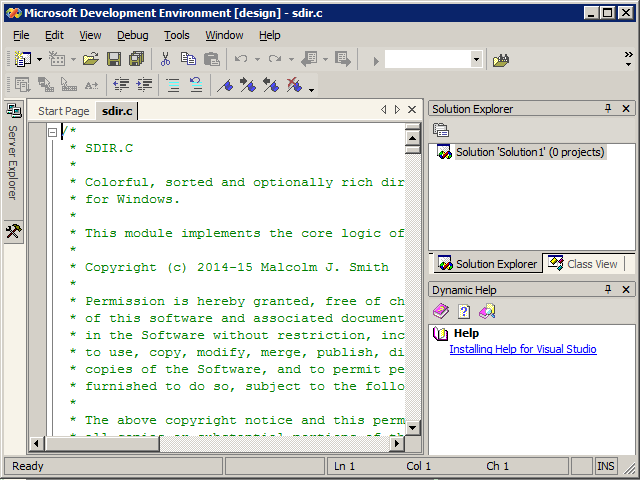Click the Clear All Bookmarks icon
640x480 pixels.
[x=294, y=85]
